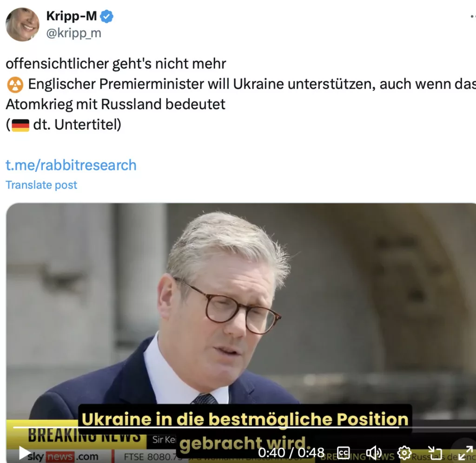Viewport: 476px width, 463px height.
Task: Open video settings gear menu
Action: point(404,453)
